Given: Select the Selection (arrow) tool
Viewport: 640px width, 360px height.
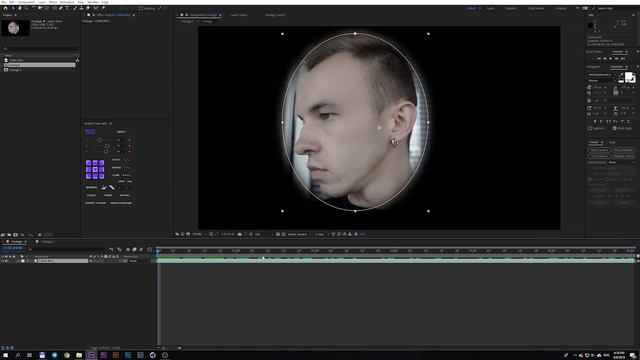Looking at the screenshot, I should tap(13, 8).
